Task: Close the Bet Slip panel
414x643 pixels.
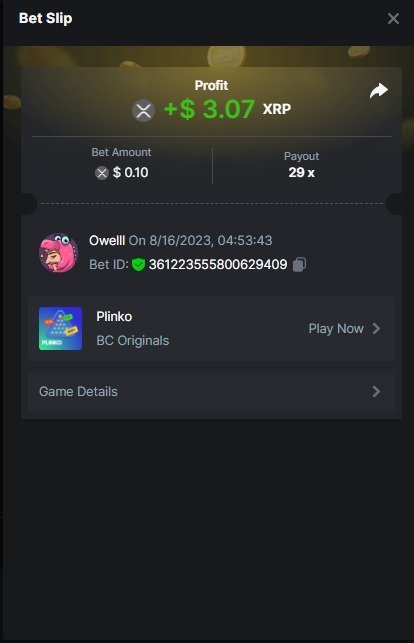Action: click(393, 18)
